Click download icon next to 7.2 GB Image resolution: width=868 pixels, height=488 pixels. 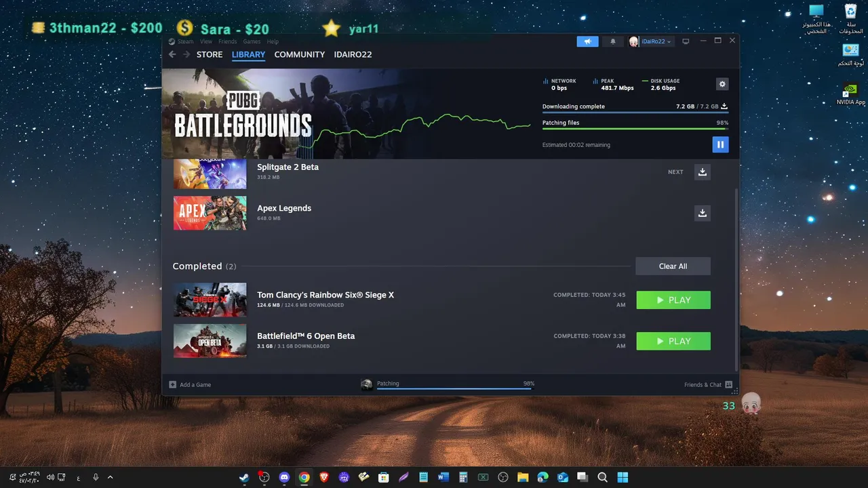[724, 106]
